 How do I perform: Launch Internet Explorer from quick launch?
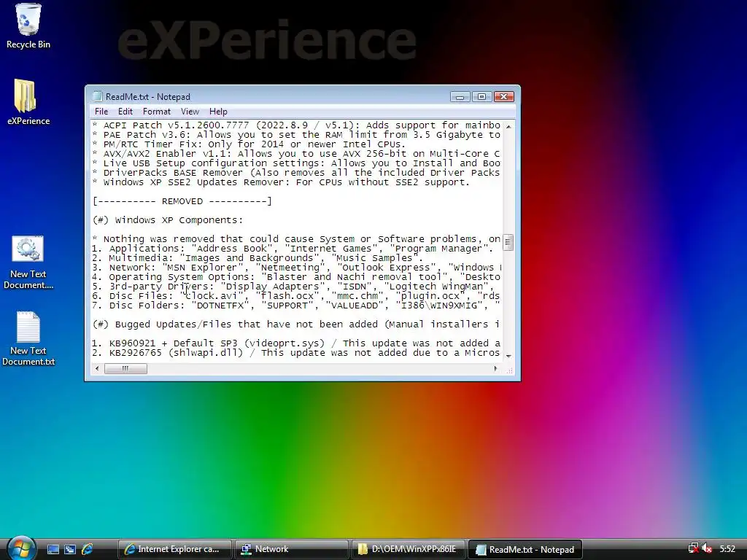click(88, 549)
